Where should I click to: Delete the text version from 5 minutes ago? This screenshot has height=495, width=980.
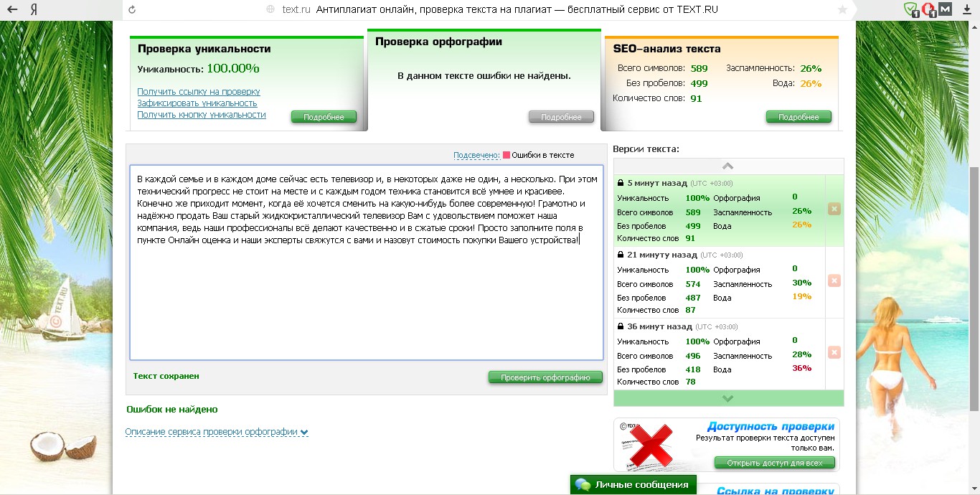tap(834, 209)
